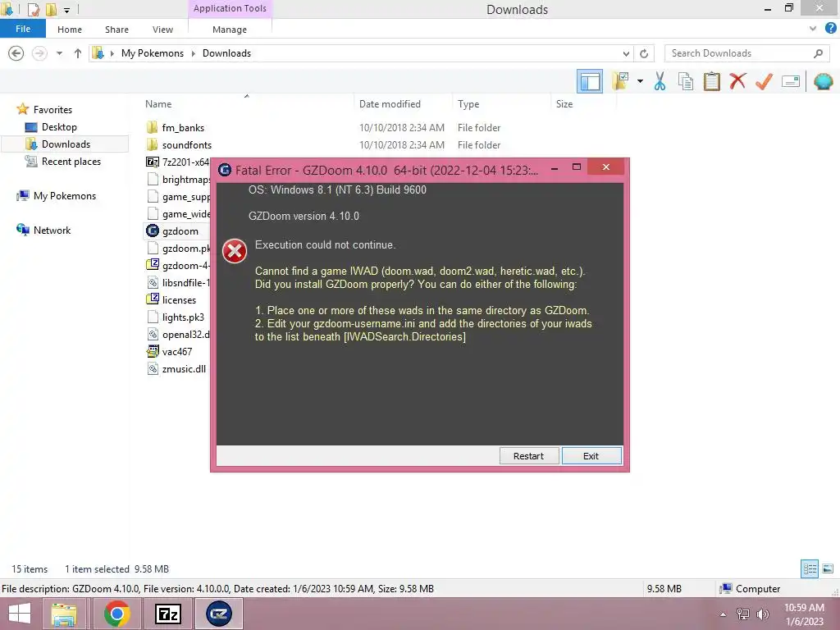The width and height of the screenshot is (840, 630).
Task: Select Desktop in navigation pane
Action: coord(59,127)
